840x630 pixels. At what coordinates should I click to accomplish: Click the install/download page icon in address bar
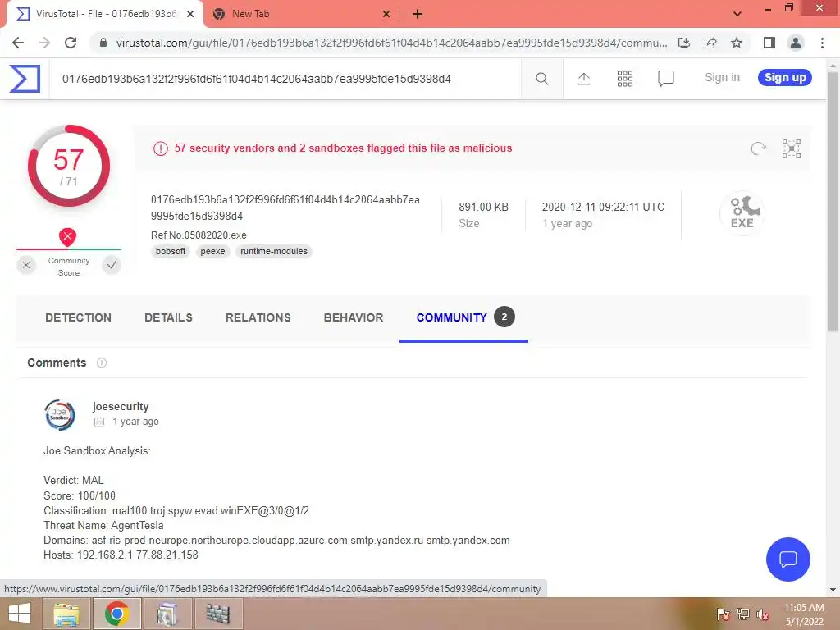pos(684,43)
